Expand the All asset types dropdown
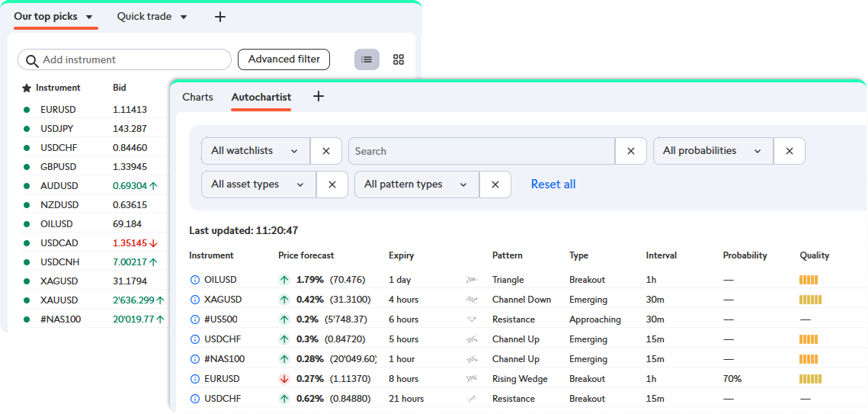 (258, 185)
